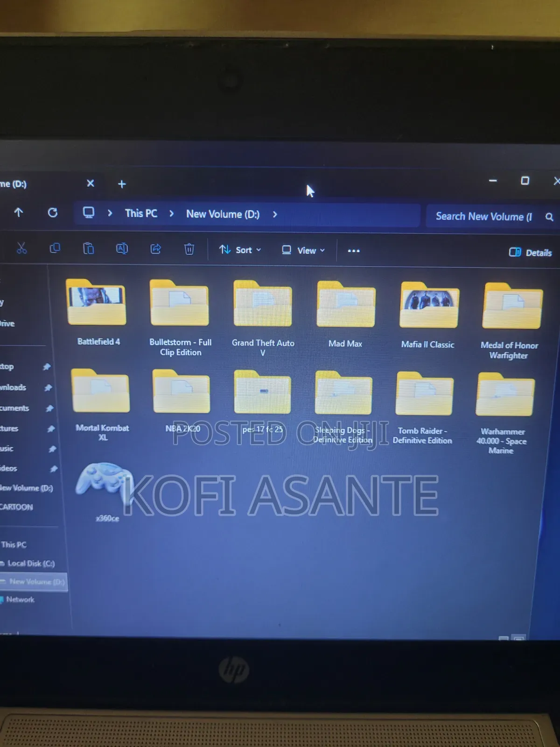The height and width of the screenshot is (747, 560).
Task: Minimize the File Explorer window
Action: click(x=493, y=181)
